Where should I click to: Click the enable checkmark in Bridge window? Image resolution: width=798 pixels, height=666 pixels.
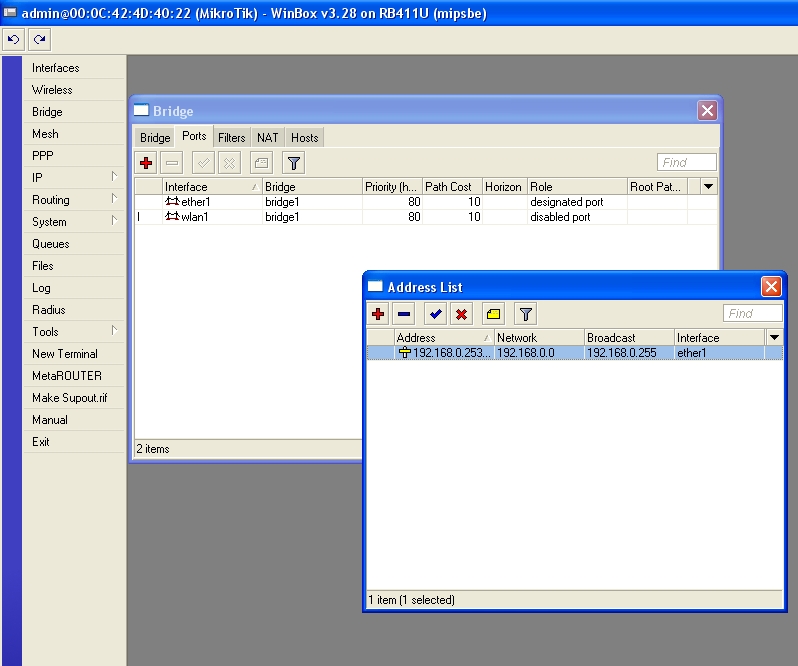(x=203, y=163)
